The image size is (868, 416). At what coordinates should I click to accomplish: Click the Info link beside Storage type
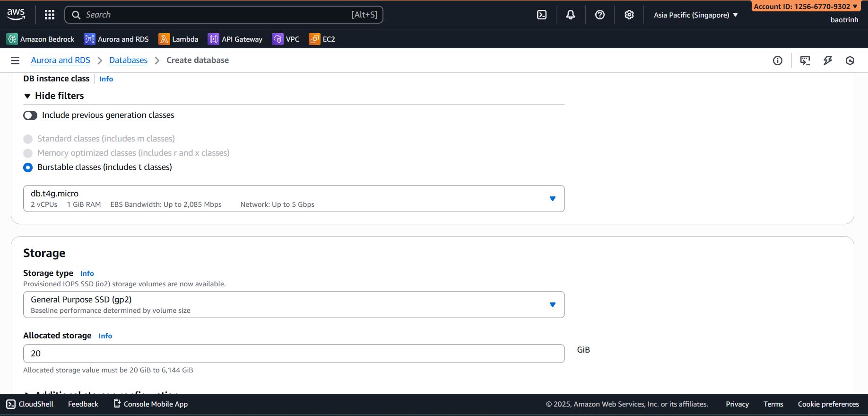pyautogui.click(x=87, y=274)
